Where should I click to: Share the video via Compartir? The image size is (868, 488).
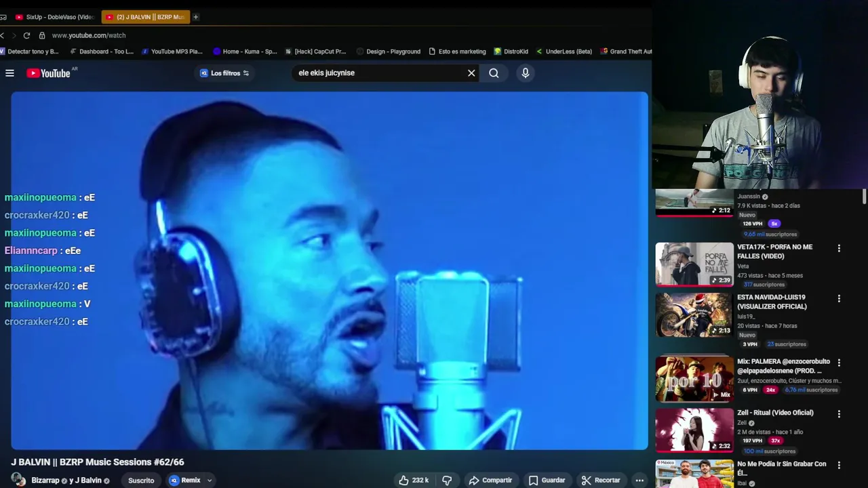[x=490, y=480]
